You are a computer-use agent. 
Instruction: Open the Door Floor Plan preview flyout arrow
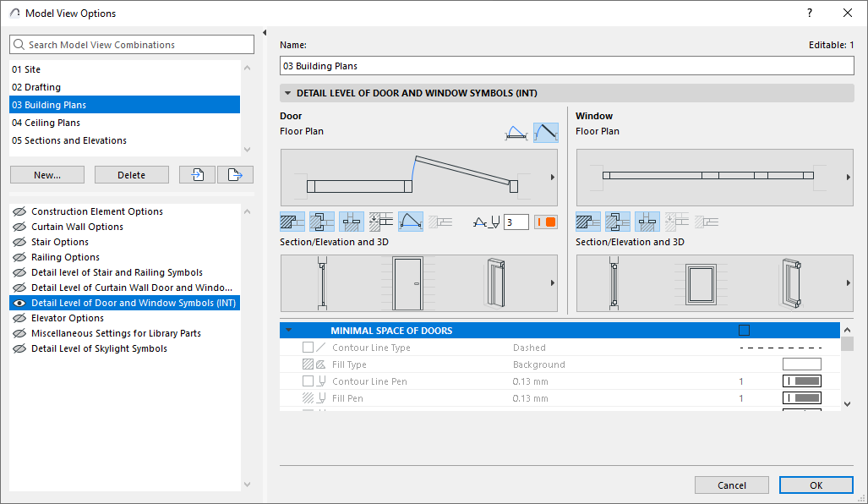coord(553,178)
